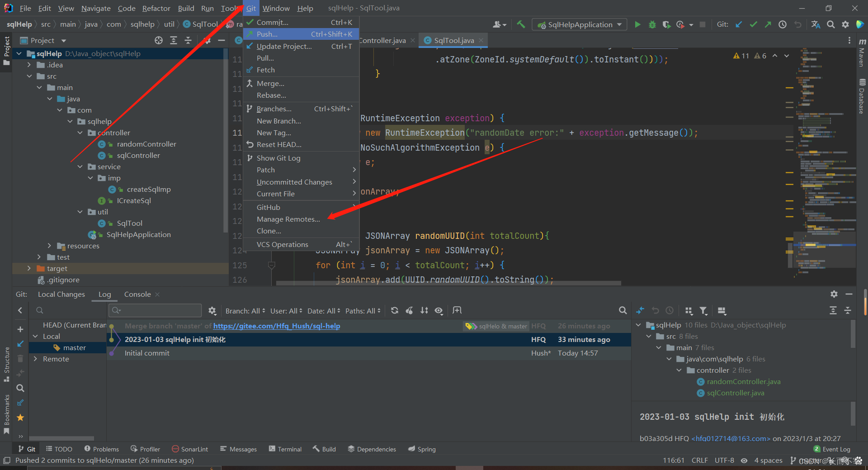
Task: Open Database side tool window
Action: (862, 96)
